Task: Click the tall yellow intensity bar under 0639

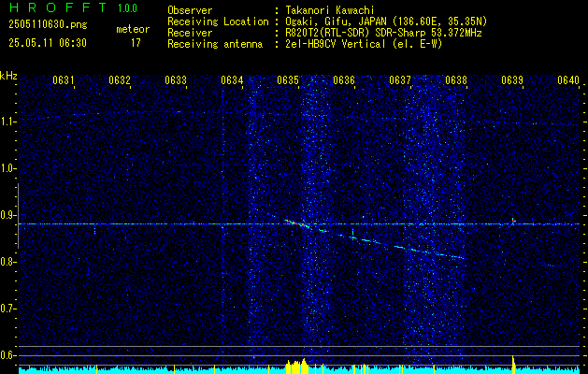Action: click(x=513, y=365)
